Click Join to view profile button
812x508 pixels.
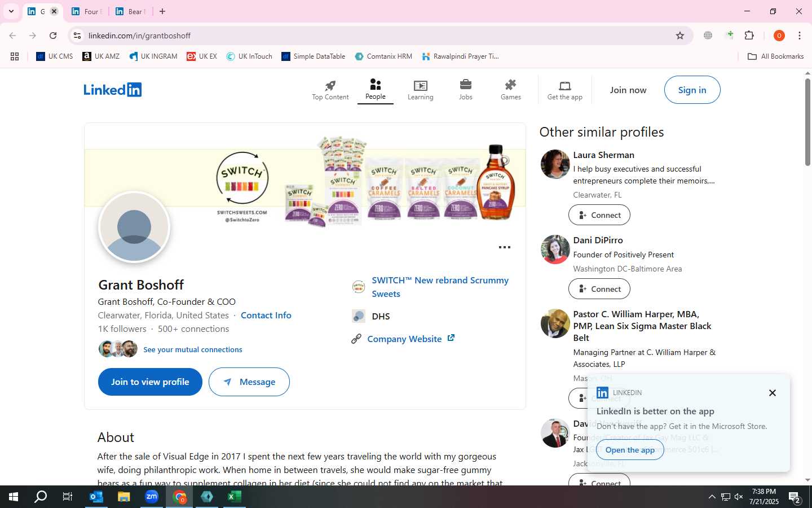(x=150, y=382)
